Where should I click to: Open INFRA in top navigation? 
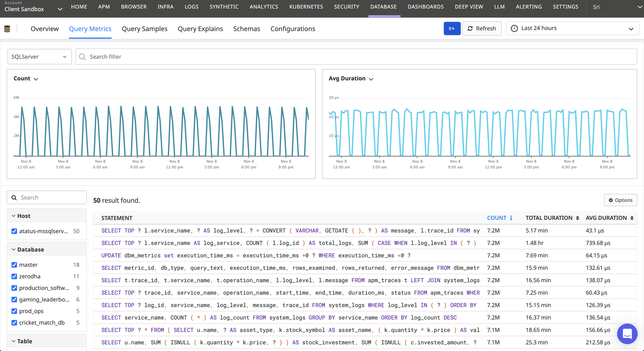165,7
